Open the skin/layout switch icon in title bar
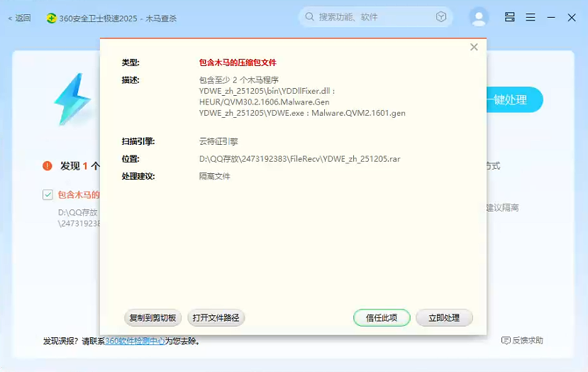Viewport: 588px width, 372px height. pyautogui.click(x=510, y=17)
